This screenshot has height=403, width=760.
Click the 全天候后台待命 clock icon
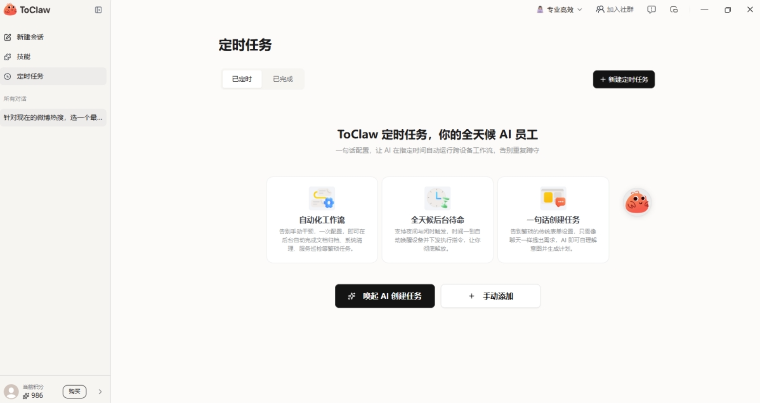click(x=437, y=198)
